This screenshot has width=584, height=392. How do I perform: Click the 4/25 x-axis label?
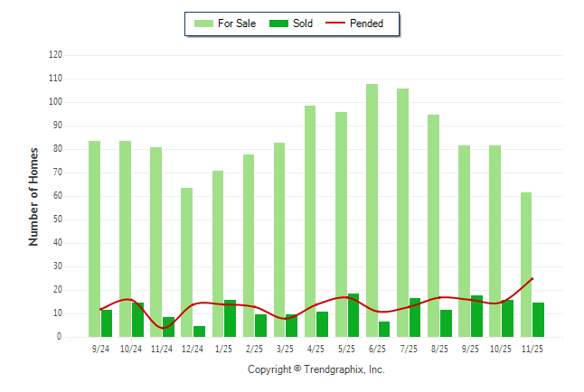(316, 349)
